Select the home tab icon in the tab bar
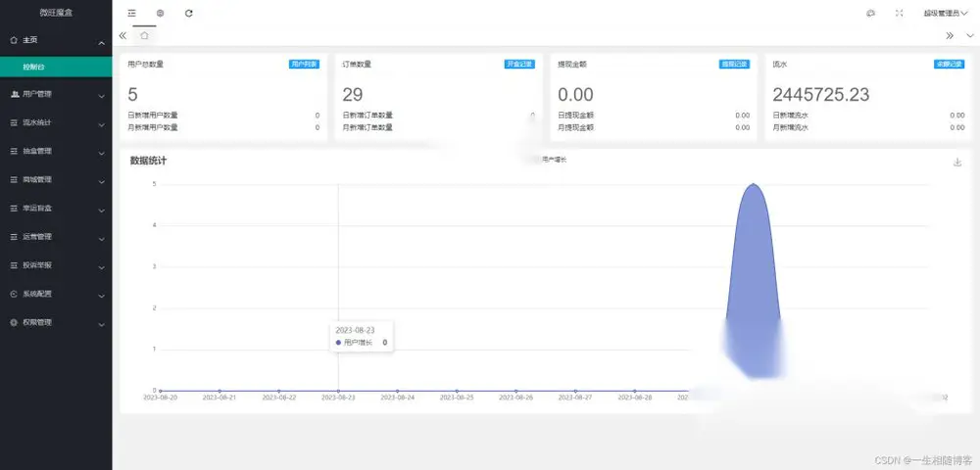980x470 pixels. 144,35
